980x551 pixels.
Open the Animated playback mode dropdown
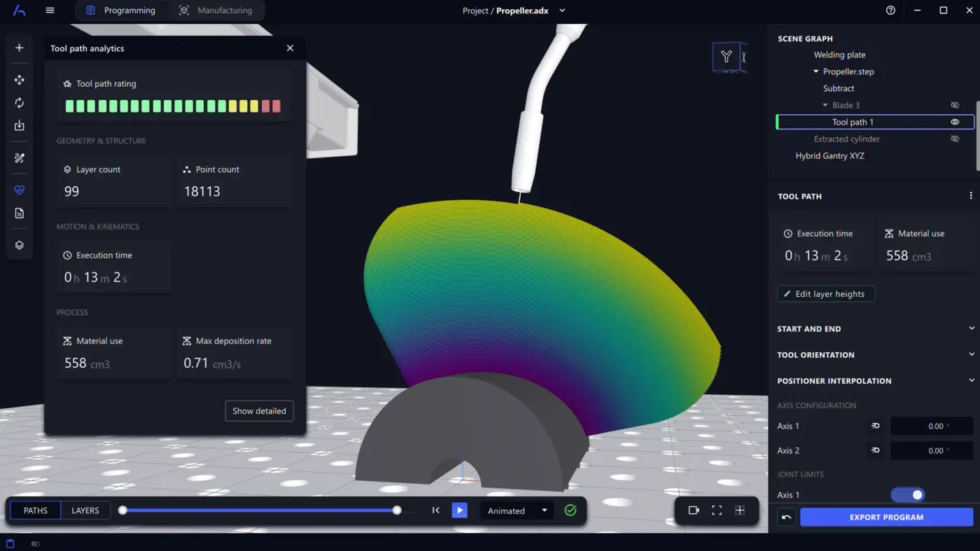tap(517, 510)
